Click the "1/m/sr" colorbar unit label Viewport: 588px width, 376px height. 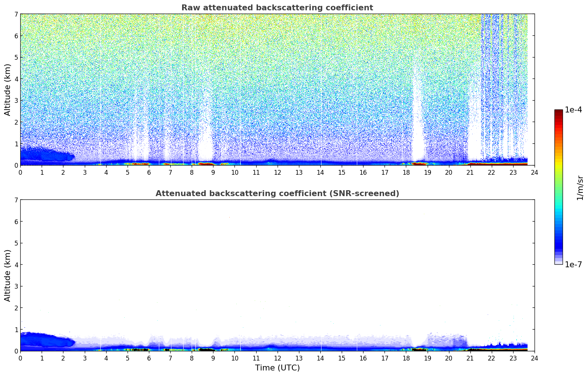pos(580,187)
